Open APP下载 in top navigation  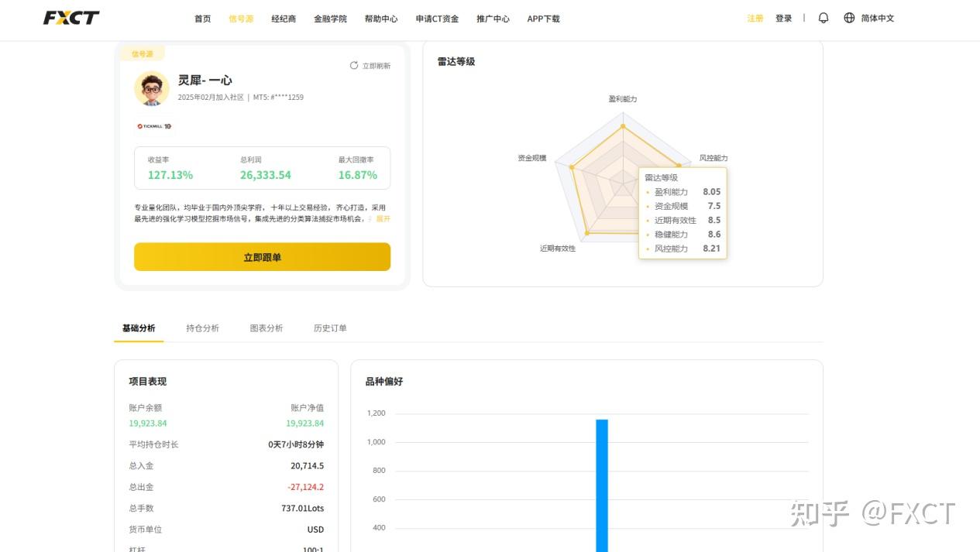(543, 19)
